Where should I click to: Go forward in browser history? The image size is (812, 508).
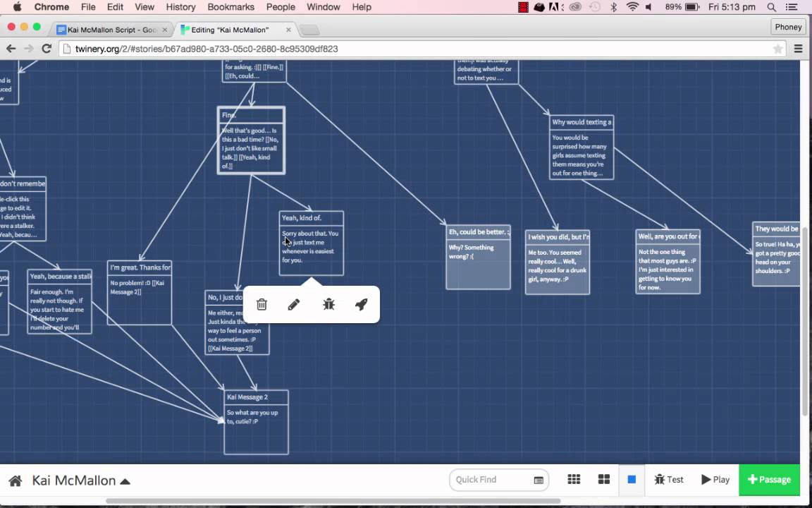(x=29, y=49)
